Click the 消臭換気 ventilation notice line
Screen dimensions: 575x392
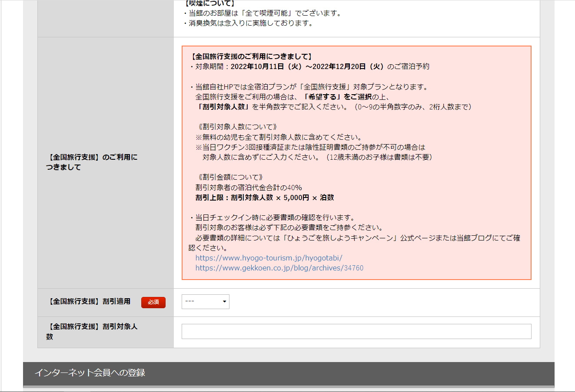(x=250, y=23)
